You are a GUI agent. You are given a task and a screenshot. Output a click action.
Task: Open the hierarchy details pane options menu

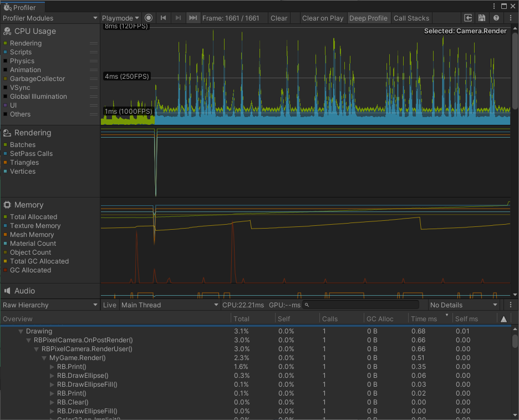(x=511, y=305)
